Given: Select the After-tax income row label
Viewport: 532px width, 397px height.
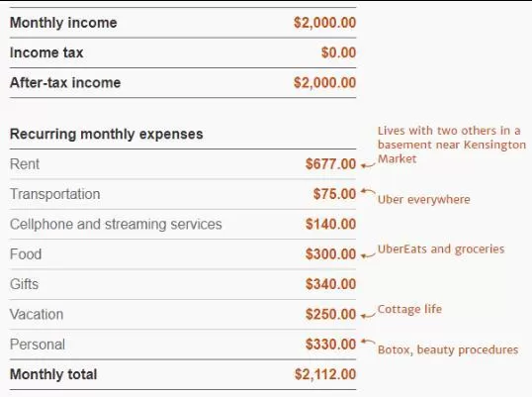Looking at the screenshot, I should (x=65, y=82).
